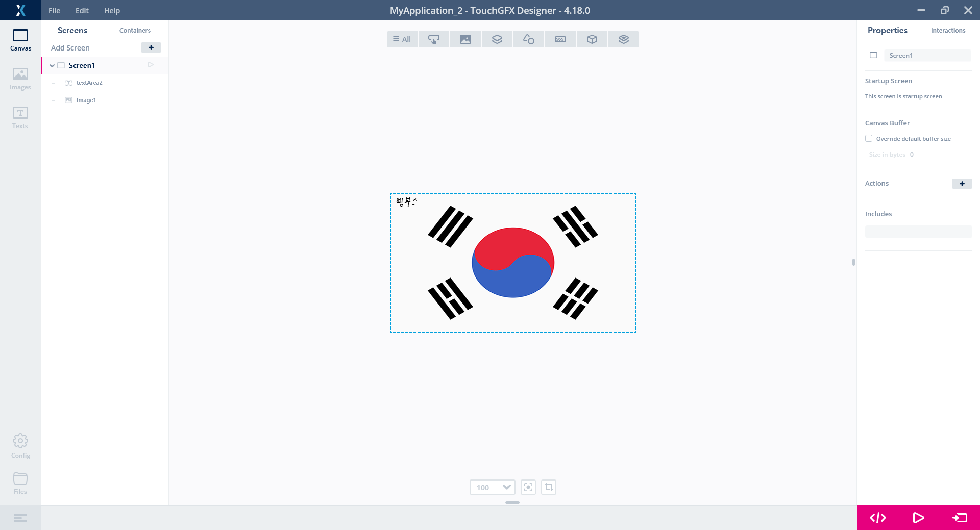Image resolution: width=980 pixels, height=530 pixels.
Task: Add a new screen with plus button
Action: [151, 47]
